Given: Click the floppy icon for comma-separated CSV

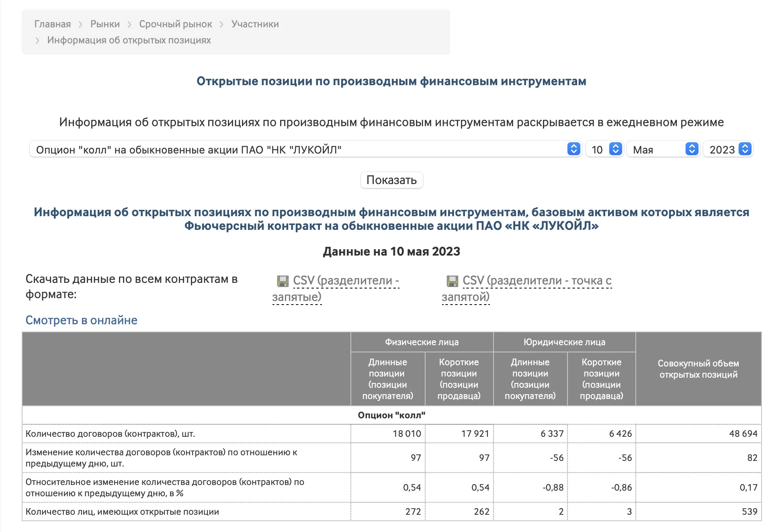Looking at the screenshot, I should [x=283, y=281].
